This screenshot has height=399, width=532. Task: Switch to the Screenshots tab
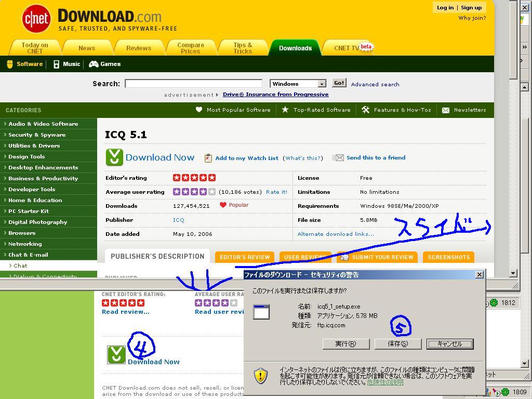(x=448, y=257)
